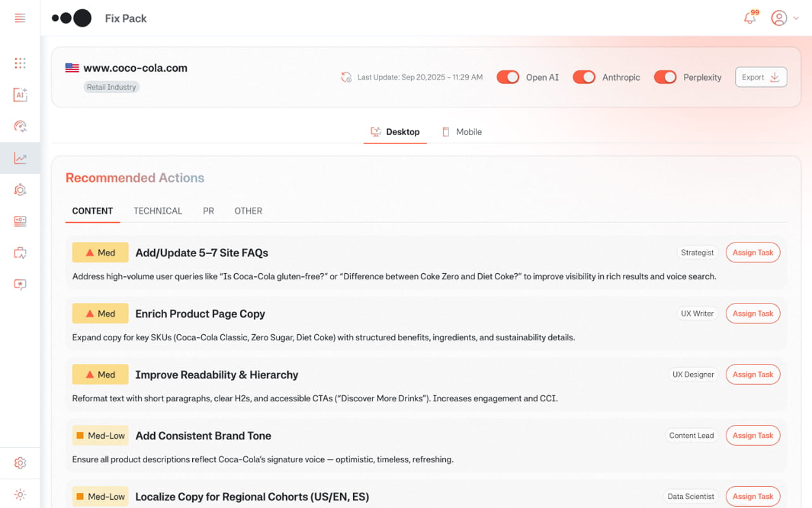Click the Fix Pack page title
This screenshot has width=812, height=508.
(126, 18)
